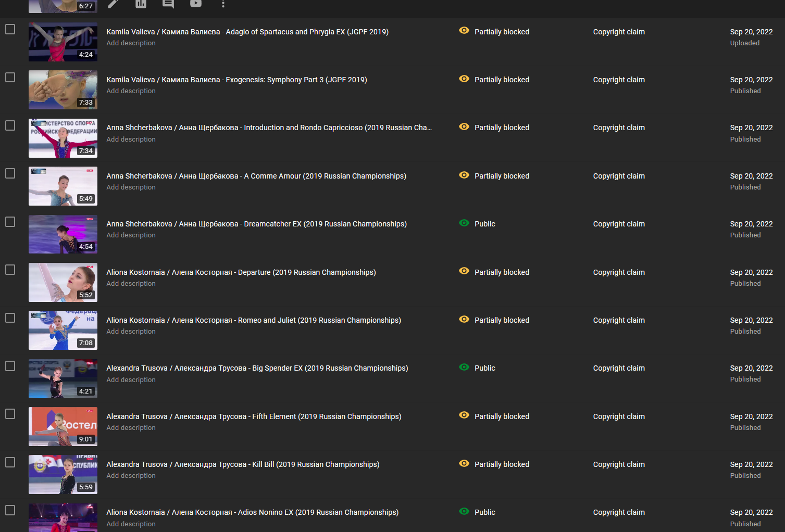Open the comments icon in the top row
The image size is (785, 532).
tap(168, 4)
